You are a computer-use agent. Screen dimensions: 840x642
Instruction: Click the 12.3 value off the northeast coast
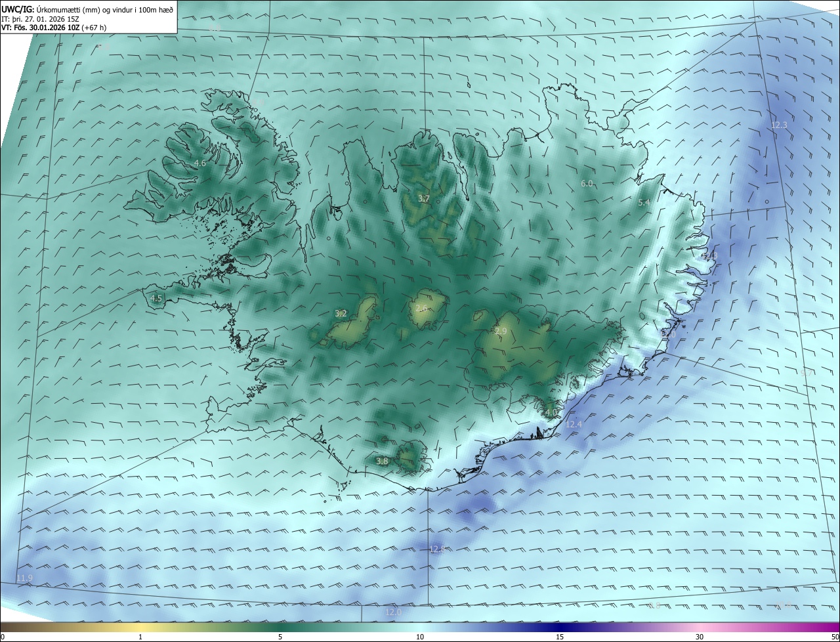pyautogui.click(x=778, y=125)
